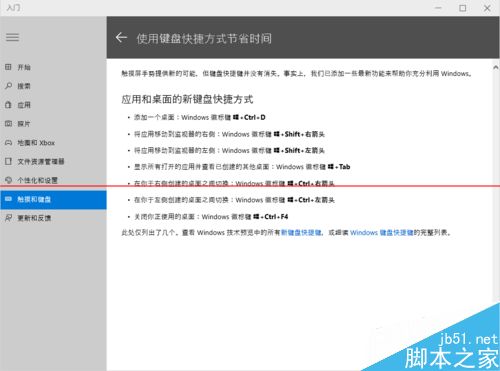Viewport: 500px width, 371px height.
Task: Click the line ending with Ctrl+F4
Action: (x=211, y=217)
